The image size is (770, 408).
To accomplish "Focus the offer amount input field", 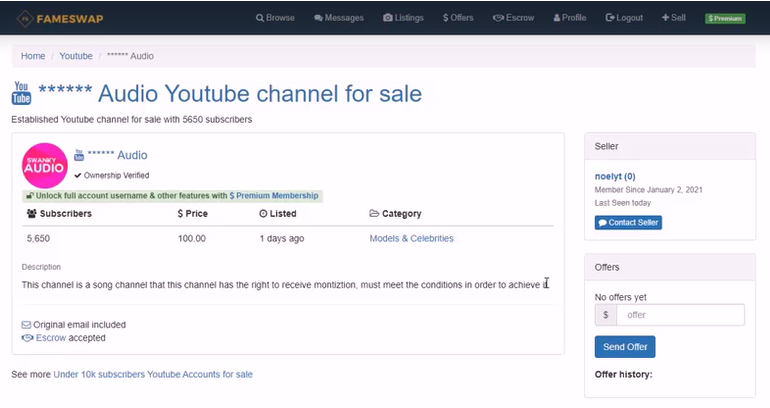I will (680, 315).
